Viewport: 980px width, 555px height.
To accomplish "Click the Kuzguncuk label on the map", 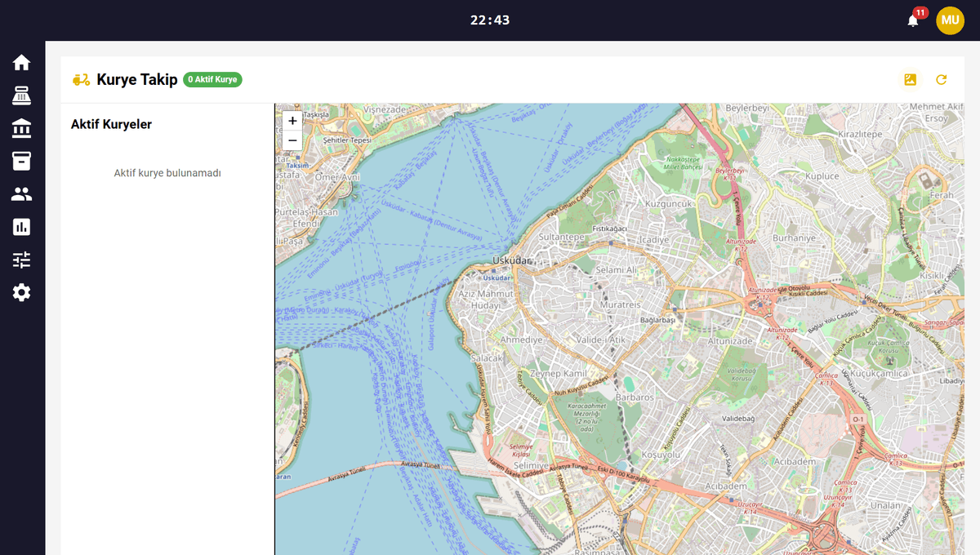I will [x=669, y=203].
